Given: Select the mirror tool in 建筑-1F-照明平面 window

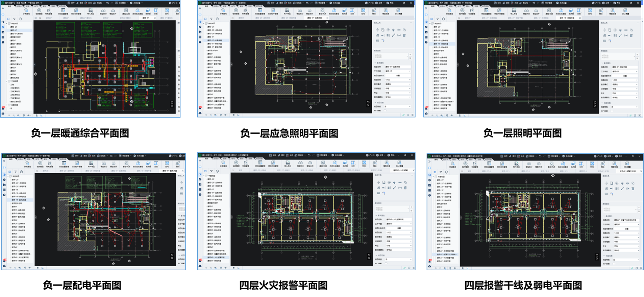Looking at the screenshot, I should [626, 35].
